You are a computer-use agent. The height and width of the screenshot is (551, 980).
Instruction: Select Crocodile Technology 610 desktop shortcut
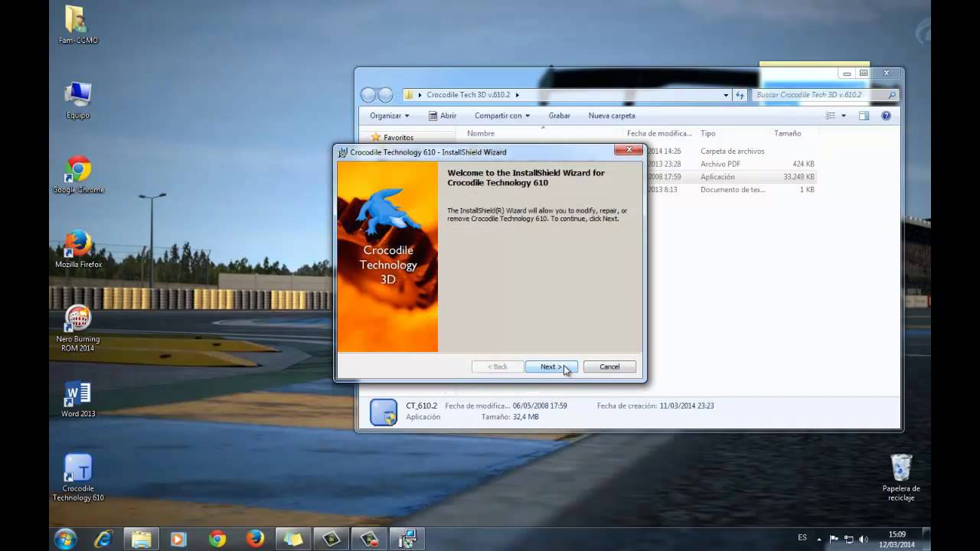coord(78,478)
